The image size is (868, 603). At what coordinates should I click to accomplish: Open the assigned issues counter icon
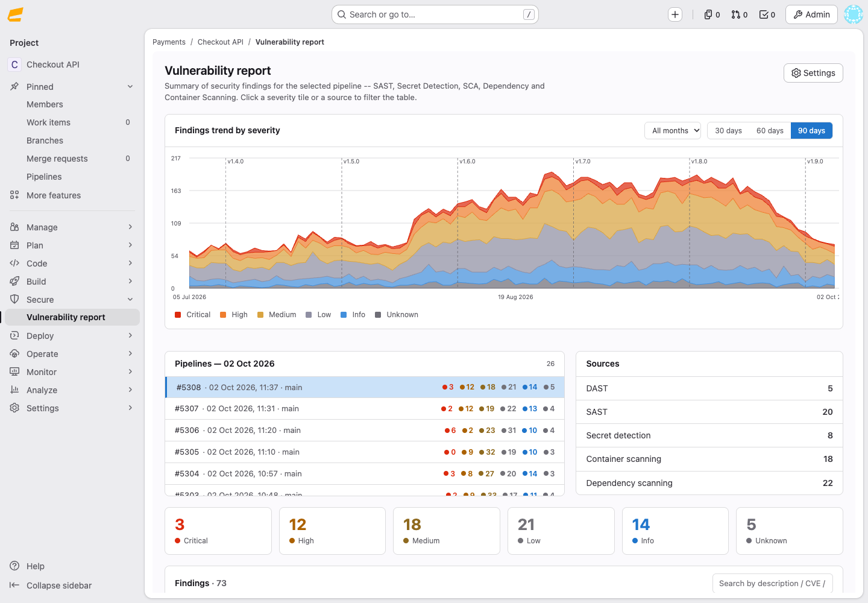click(x=712, y=14)
